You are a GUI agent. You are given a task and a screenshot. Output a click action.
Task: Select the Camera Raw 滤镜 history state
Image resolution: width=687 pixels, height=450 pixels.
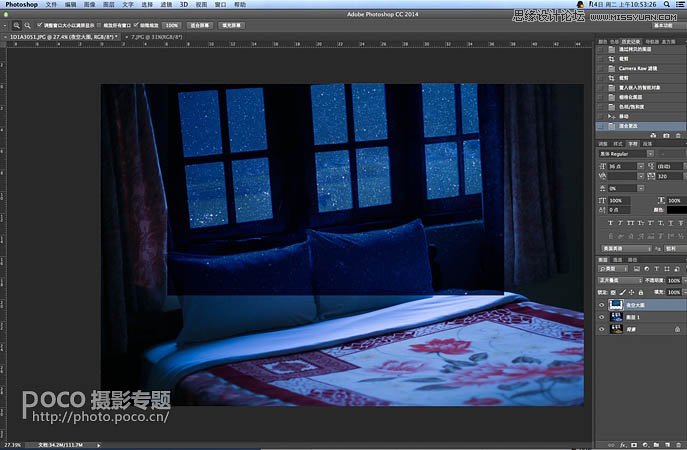point(642,68)
